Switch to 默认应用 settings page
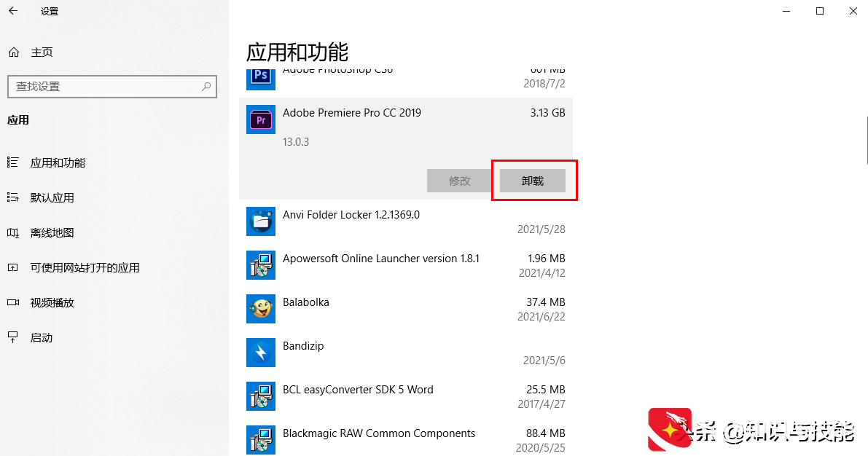868x456 pixels. click(x=52, y=197)
